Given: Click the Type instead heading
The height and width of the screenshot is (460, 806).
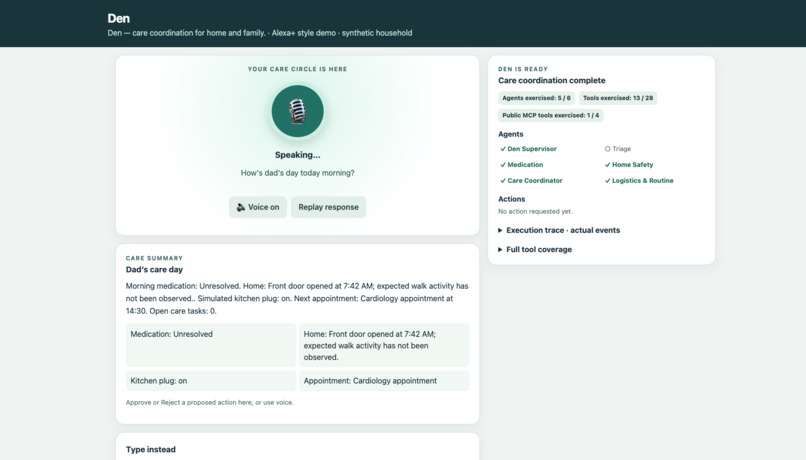Looking at the screenshot, I should 151,449.
